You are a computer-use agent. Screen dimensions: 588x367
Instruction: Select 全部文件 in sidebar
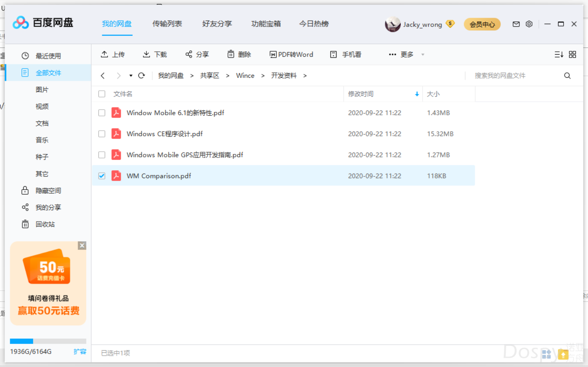tap(48, 73)
